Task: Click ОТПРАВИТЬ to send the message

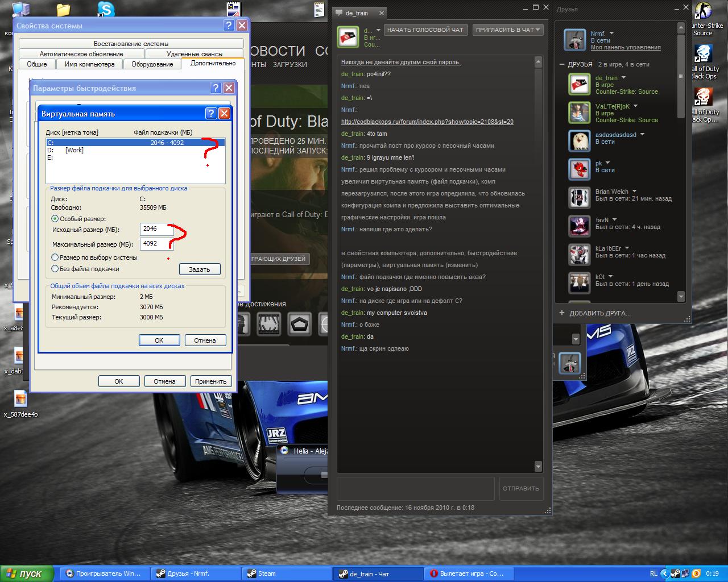Action: click(521, 488)
